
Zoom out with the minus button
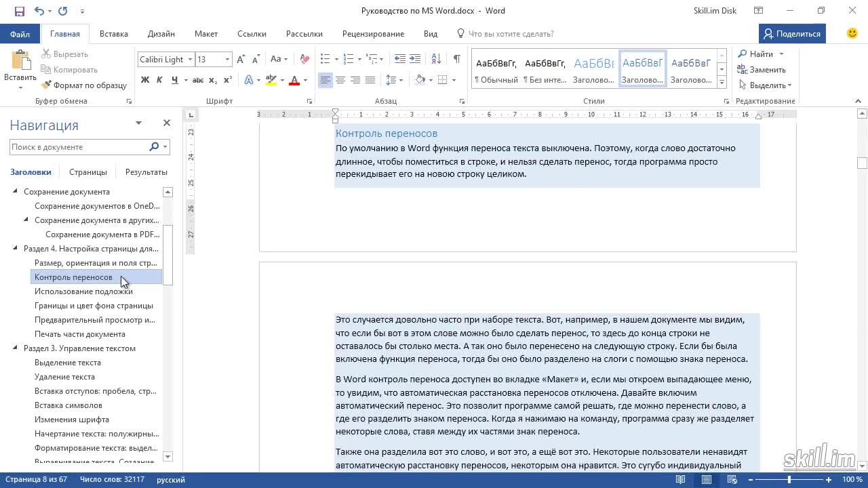click(751, 480)
